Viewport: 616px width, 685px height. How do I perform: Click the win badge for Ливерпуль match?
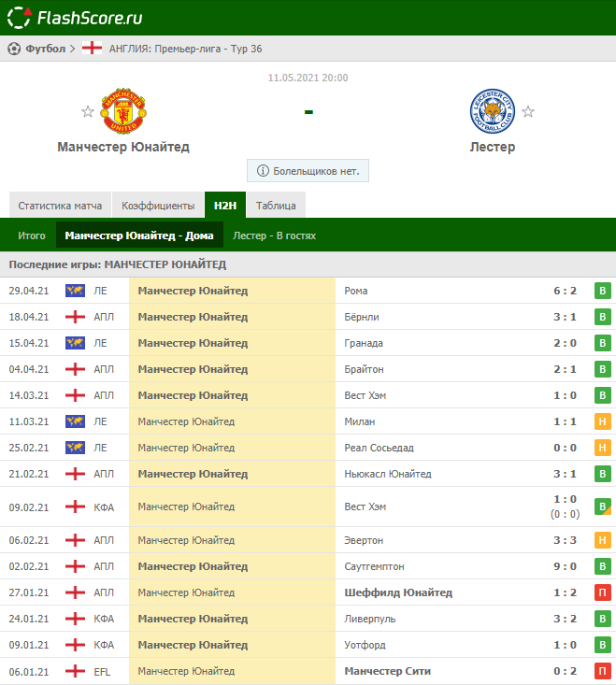[x=603, y=619]
